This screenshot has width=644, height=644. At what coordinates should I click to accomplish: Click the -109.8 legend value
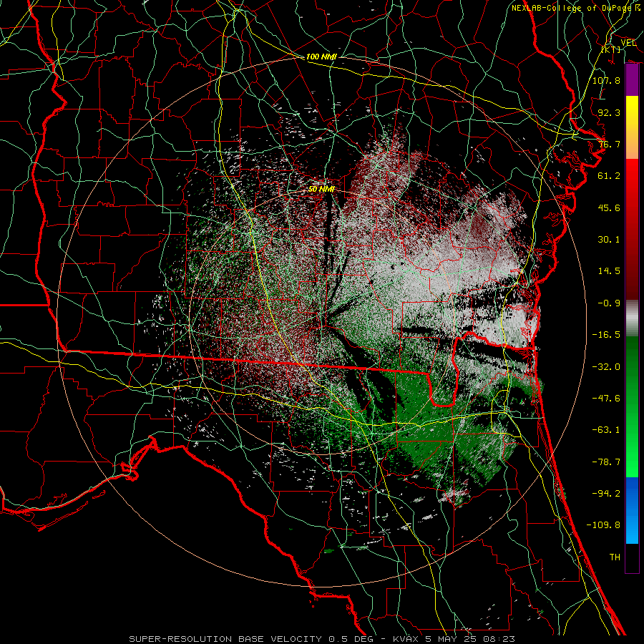pyautogui.click(x=603, y=525)
